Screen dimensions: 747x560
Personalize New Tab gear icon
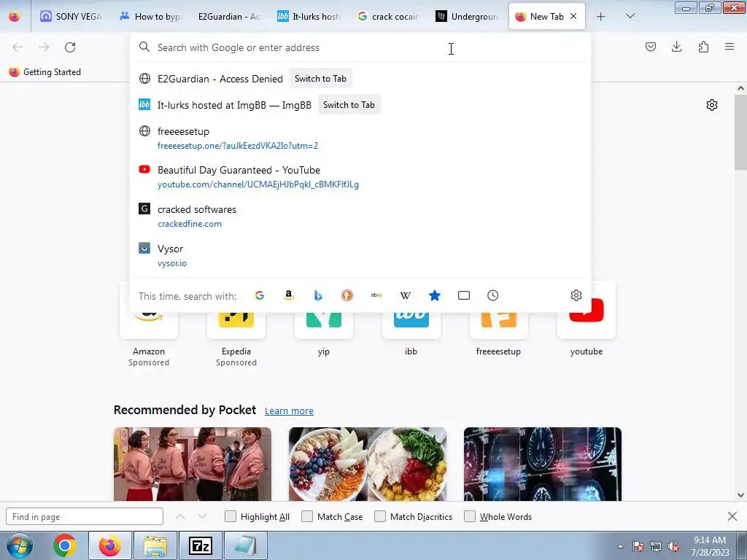712,105
